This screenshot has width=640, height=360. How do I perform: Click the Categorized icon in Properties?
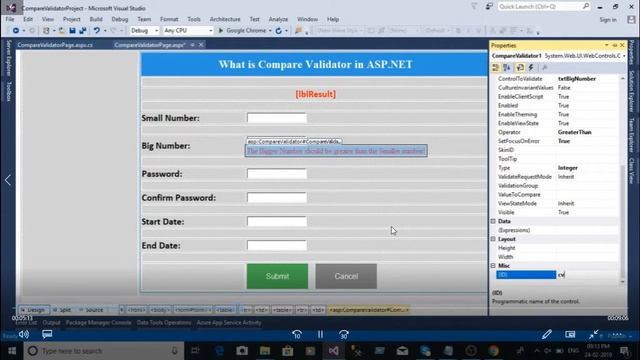point(496,68)
